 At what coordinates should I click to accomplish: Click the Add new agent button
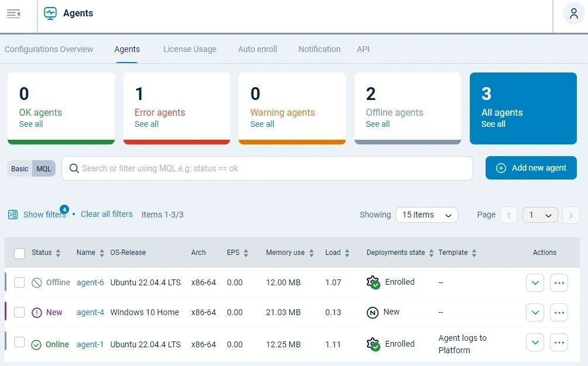(x=531, y=168)
